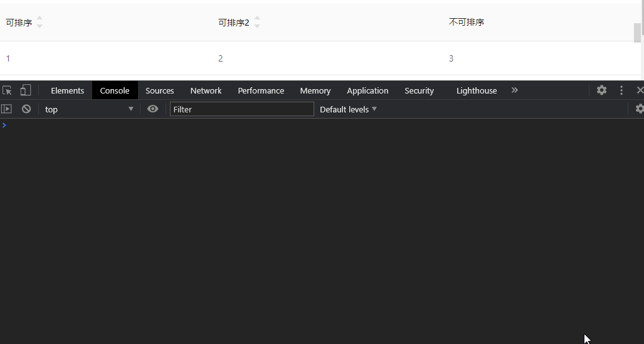
Task: Select the Console tab
Action: tap(115, 90)
